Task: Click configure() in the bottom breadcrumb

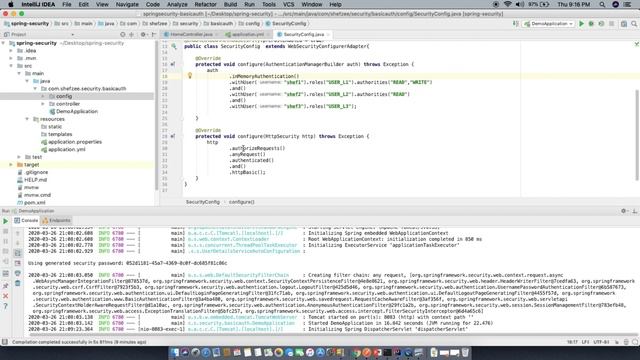Action: pos(242,202)
